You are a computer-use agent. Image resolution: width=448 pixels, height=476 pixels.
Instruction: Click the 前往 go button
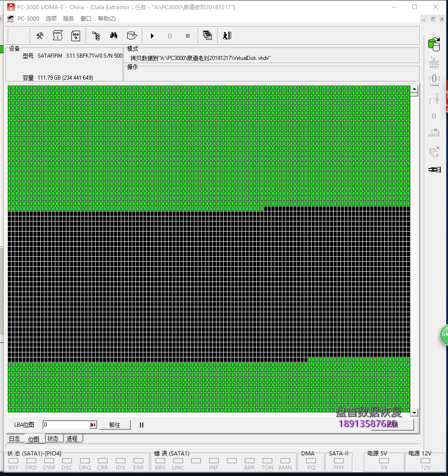point(115,425)
